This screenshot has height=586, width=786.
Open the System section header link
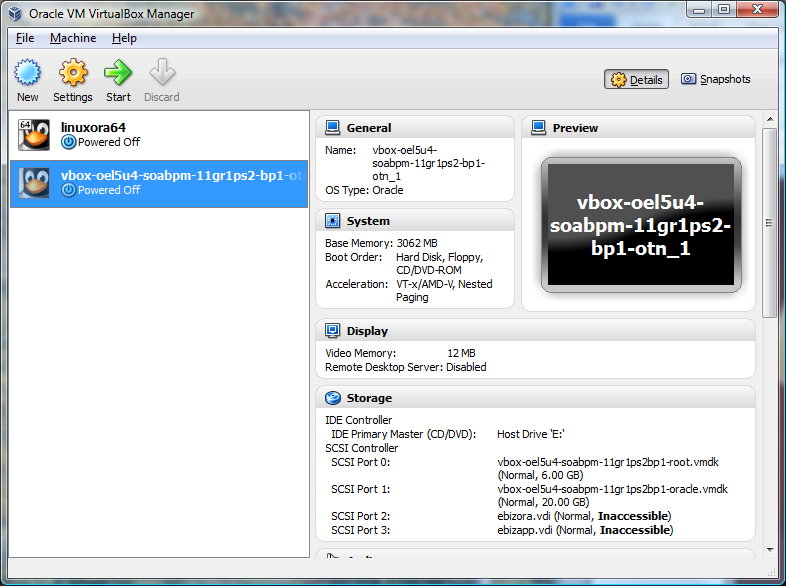[368, 221]
